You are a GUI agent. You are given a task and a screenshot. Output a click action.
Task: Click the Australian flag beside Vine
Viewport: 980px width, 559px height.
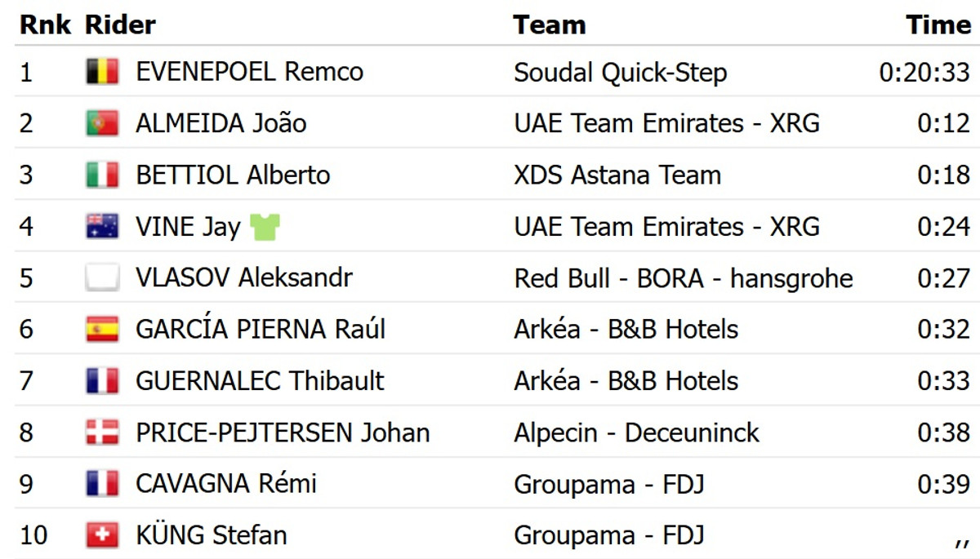point(102,226)
